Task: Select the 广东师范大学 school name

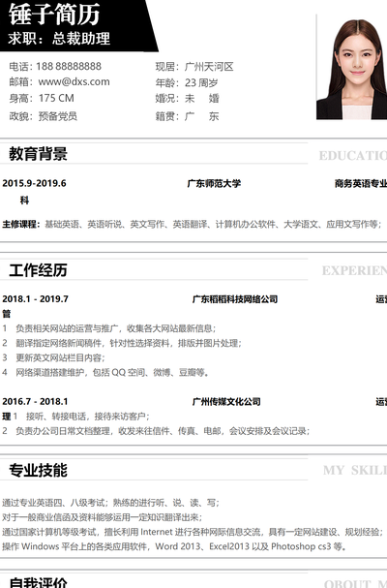Action: point(214,183)
